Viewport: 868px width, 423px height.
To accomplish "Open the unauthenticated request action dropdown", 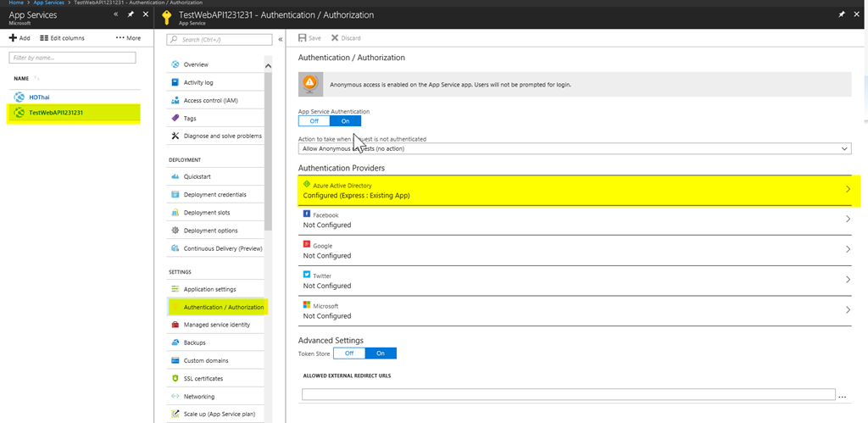I will pyautogui.click(x=575, y=148).
